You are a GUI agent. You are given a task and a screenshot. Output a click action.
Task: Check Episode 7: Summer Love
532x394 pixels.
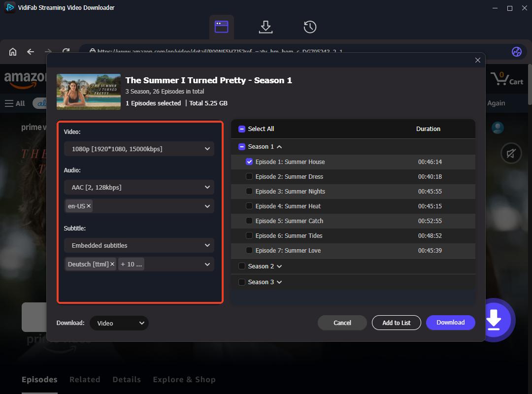point(249,251)
